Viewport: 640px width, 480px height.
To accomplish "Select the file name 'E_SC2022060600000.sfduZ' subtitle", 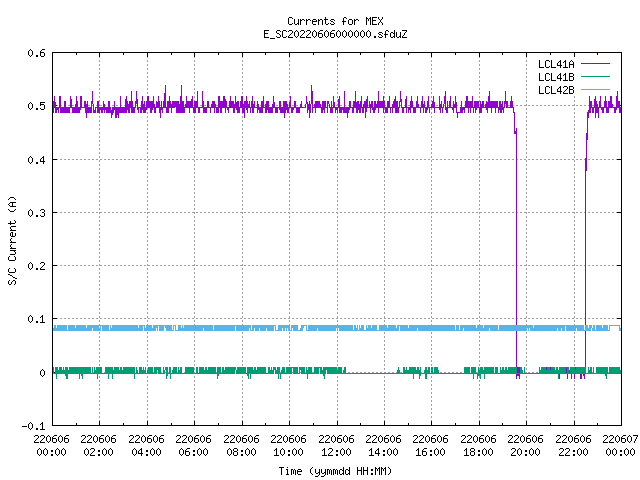I will (335, 34).
